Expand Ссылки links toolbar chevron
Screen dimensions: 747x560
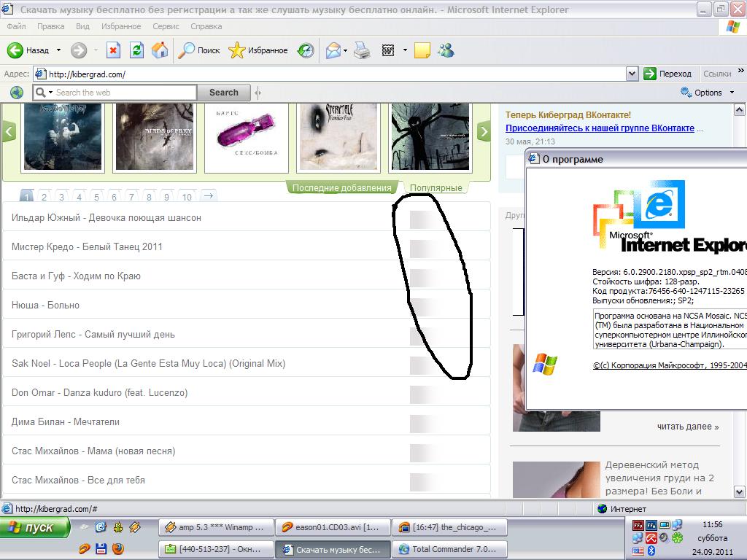point(741,71)
